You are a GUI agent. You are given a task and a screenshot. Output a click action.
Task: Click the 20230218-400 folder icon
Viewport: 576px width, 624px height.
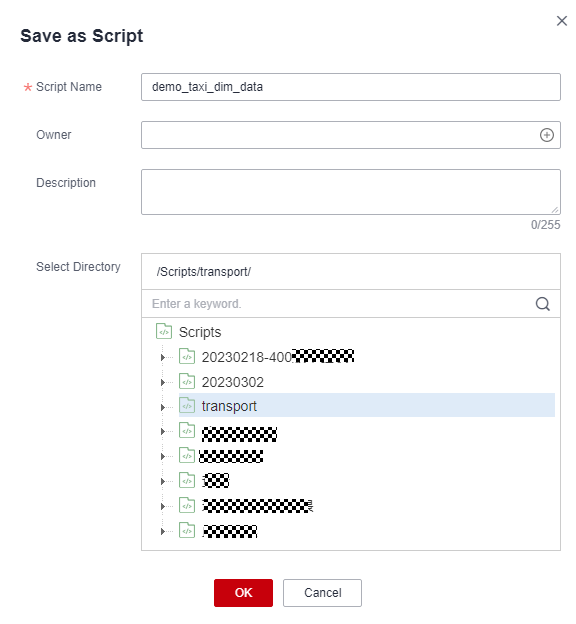187,356
